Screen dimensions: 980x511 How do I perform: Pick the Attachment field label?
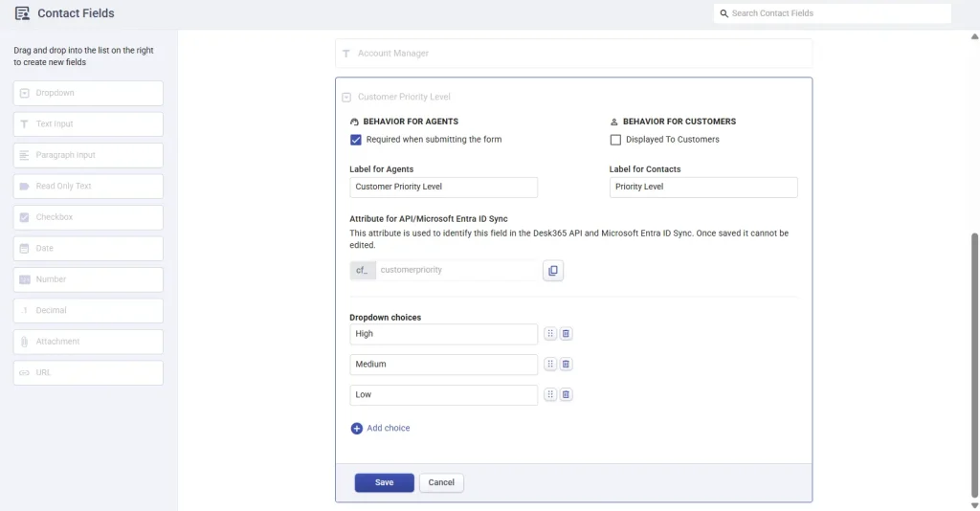57,341
